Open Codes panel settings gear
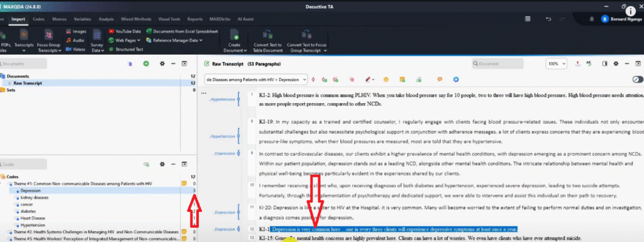The height and width of the screenshot is (242, 644). tap(162, 164)
